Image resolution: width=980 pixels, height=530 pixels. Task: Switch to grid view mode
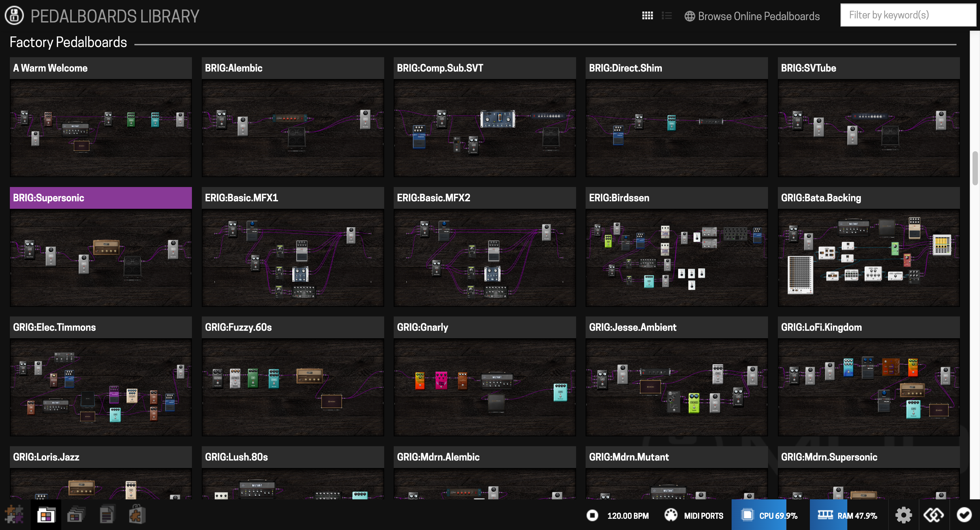coord(647,16)
